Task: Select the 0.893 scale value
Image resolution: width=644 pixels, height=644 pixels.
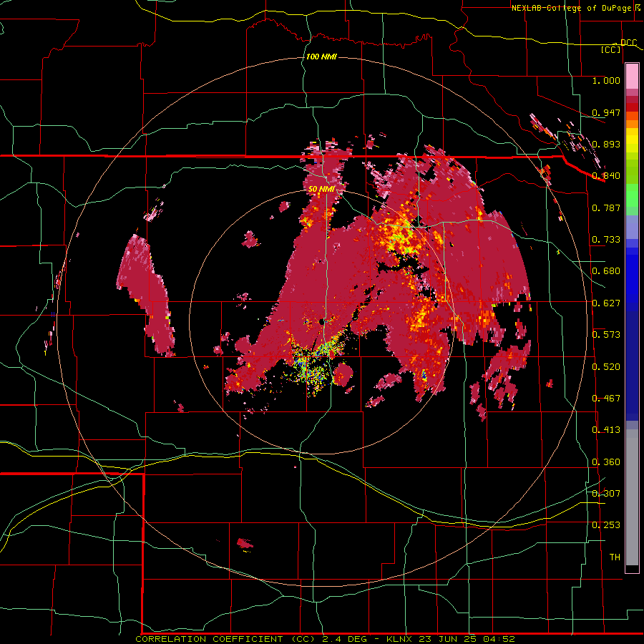Action: [606, 144]
